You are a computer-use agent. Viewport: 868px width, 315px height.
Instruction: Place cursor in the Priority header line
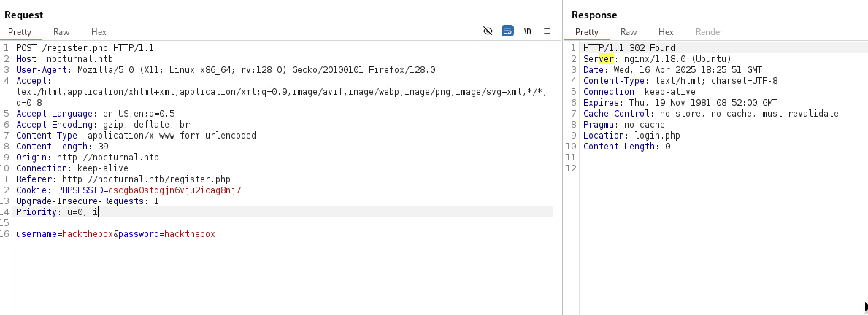tap(57, 212)
